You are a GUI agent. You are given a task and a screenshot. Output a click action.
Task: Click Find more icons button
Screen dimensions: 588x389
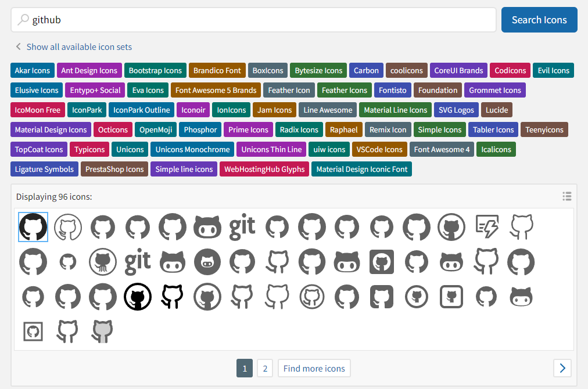(x=314, y=368)
